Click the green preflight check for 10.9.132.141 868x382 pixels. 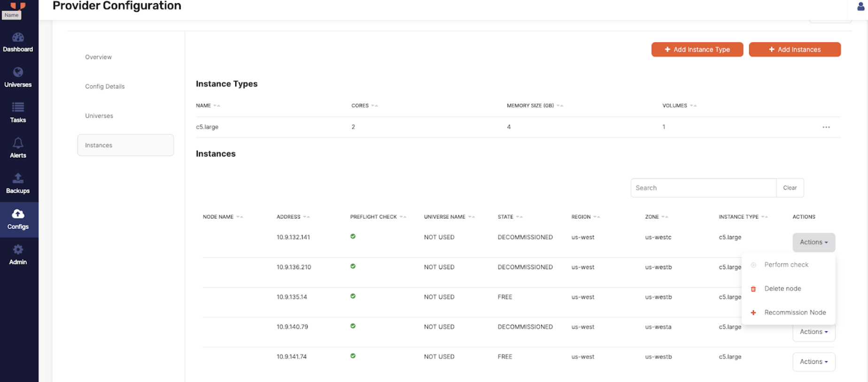(x=353, y=237)
